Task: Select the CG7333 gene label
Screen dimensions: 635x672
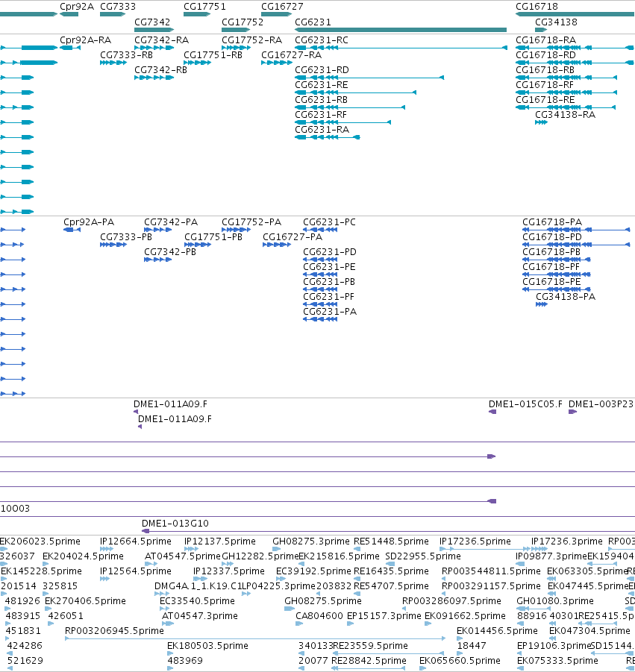Action: coord(118,7)
